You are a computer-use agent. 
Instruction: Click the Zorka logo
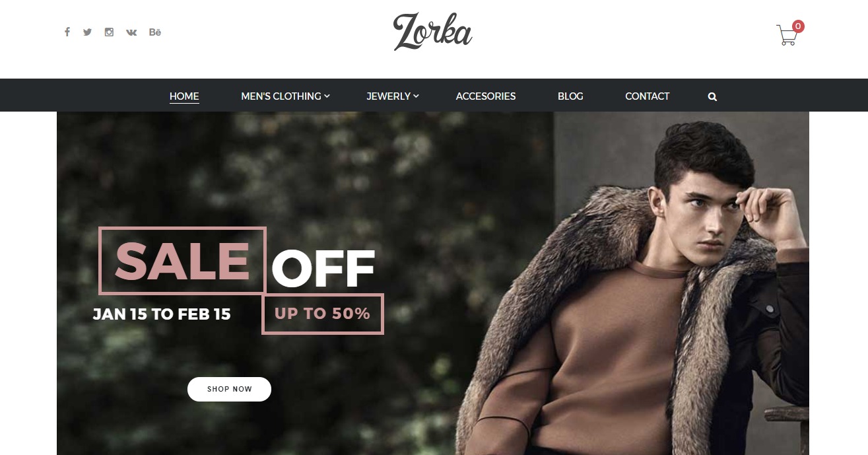(x=433, y=32)
